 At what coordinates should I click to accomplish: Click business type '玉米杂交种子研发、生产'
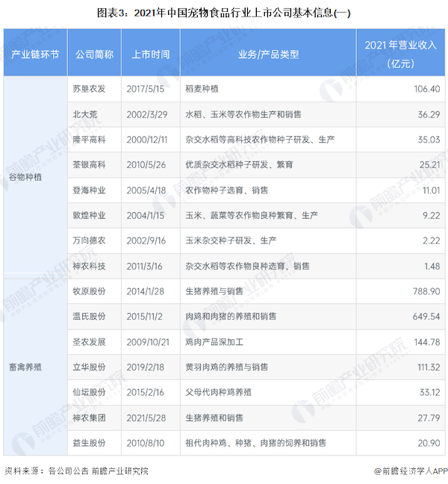pyautogui.click(x=231, y=241)
